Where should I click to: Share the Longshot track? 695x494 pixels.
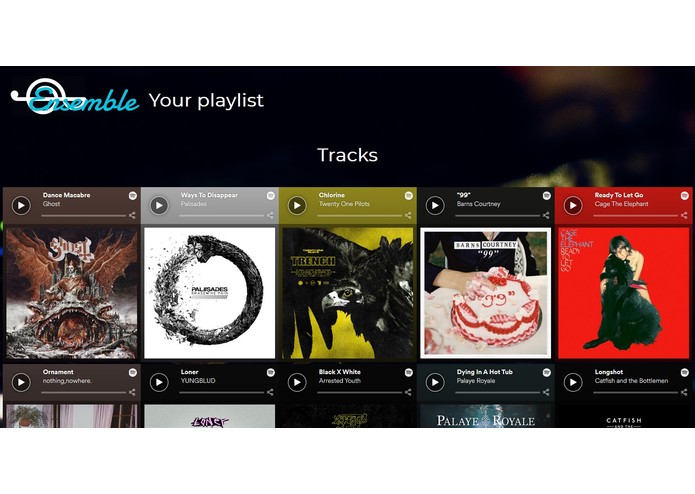tap(684, 392)
